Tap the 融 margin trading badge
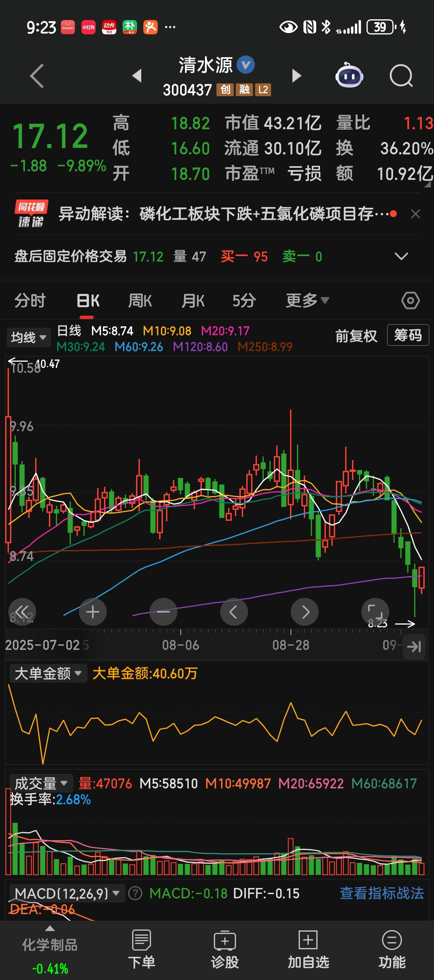Image resolution: width=434 pixels, height=980 pixels. 244,90
